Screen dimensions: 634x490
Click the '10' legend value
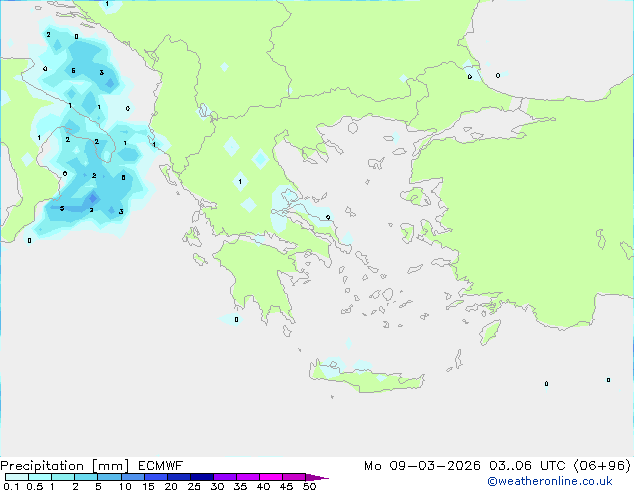click(125, 486)
